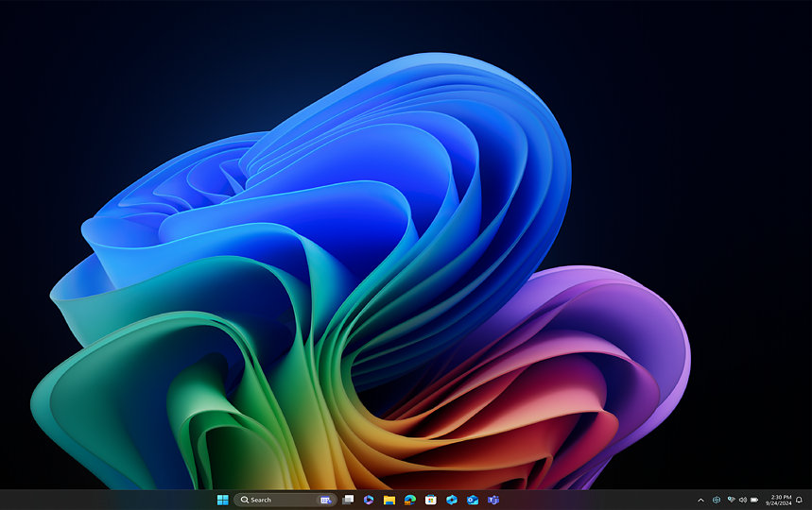This screenshot has width=812, height=510.
Task: Open the blue hexagon app on the taskbar
Action: coord(452,500)
